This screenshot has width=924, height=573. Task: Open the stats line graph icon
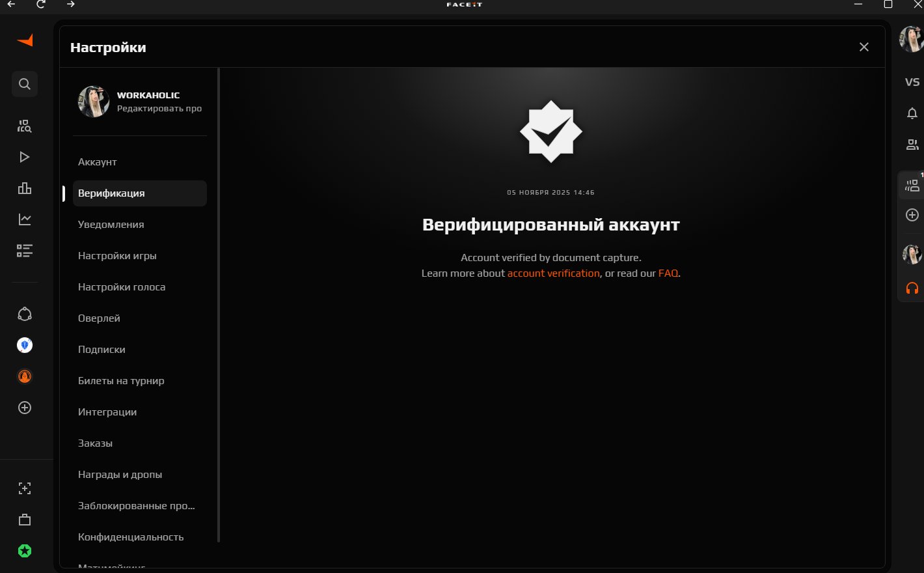click(x=25, y=219)
